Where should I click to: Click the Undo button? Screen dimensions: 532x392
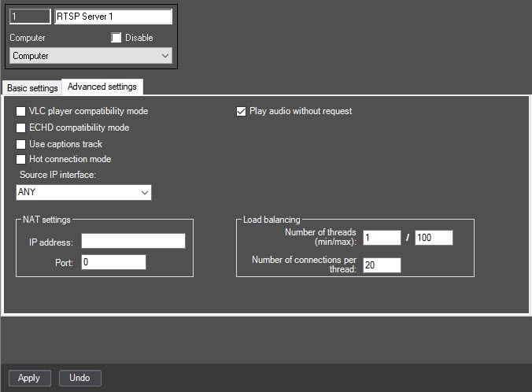[79, 378]
